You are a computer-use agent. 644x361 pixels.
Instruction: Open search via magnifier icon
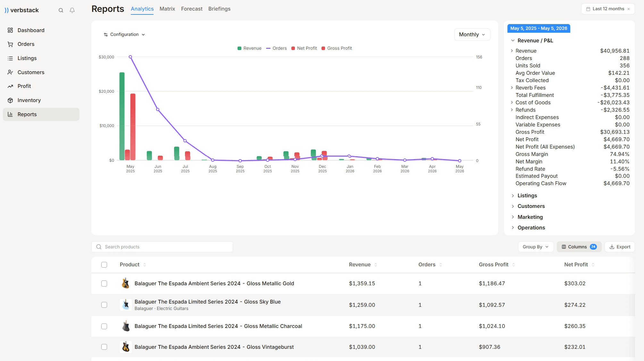[61, 10]
